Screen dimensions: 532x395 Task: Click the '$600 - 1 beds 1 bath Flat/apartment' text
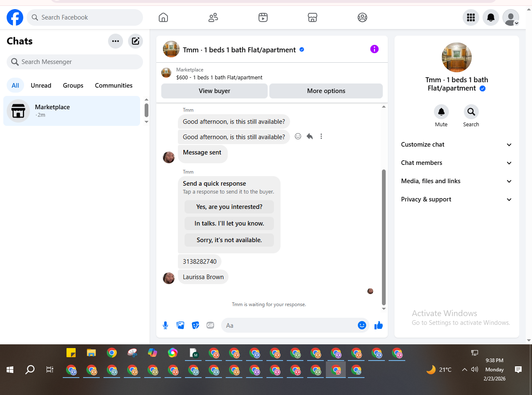[x=219, y=77]
